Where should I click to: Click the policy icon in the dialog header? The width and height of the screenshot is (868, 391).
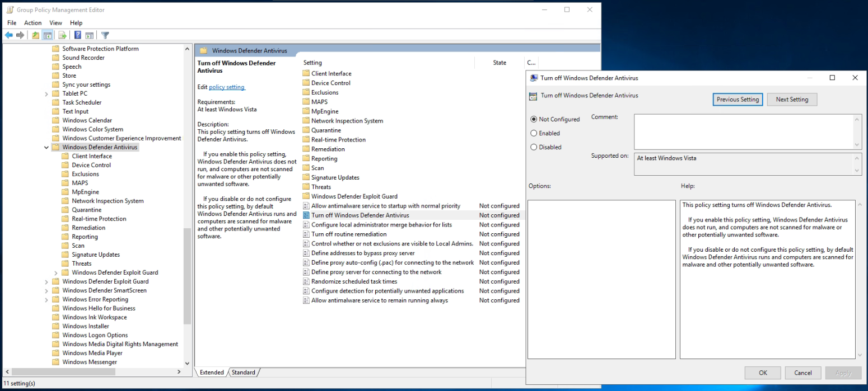coord(534,96)
